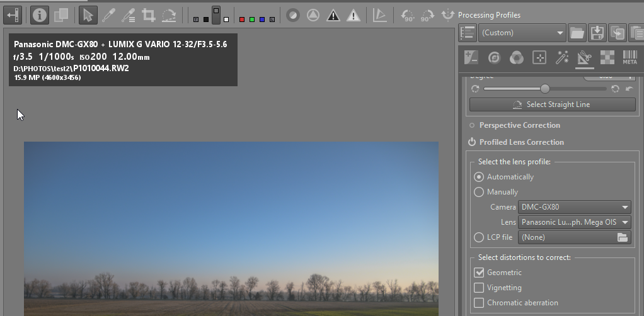Open the Camera DMC-GX80 dropdown
Image resolution: width=644 pixels, height=316 pixels.
[574, 207]
